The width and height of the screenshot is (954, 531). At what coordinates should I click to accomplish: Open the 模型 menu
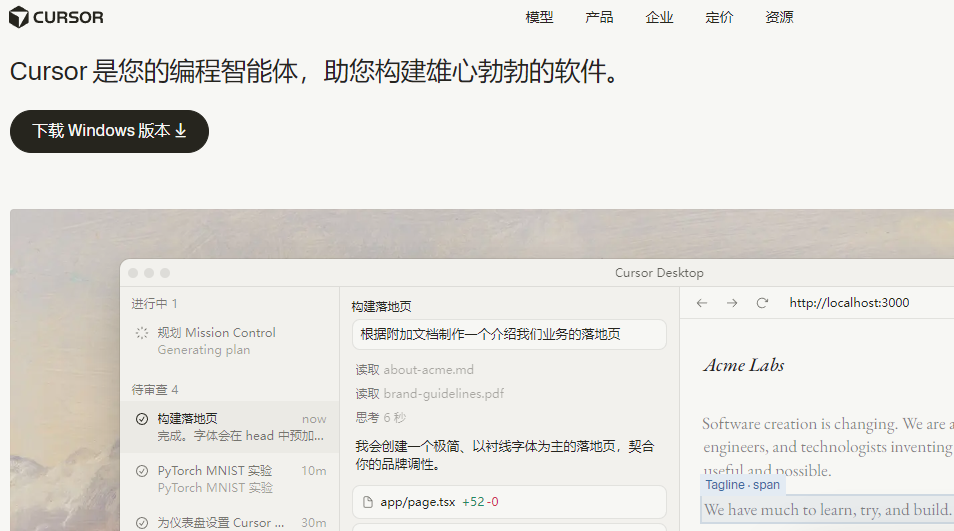(539, 17)
